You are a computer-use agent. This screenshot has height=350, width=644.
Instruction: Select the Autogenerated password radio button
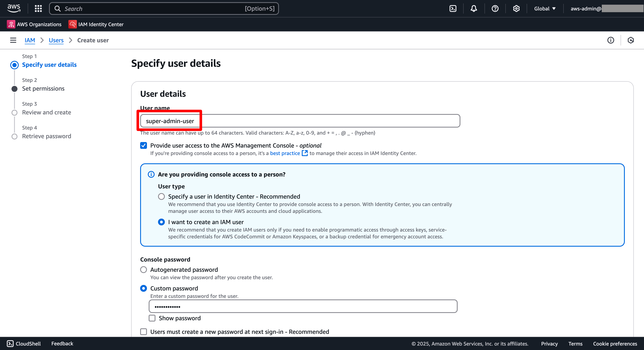[x=143, y=270]
